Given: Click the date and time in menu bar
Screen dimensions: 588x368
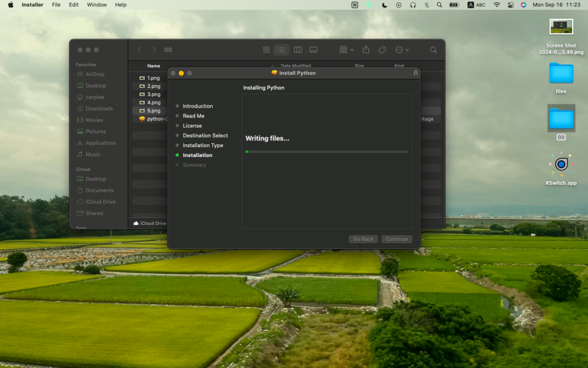Looking at the screenshot, I should pyautogui.click(x=556, y=5).
